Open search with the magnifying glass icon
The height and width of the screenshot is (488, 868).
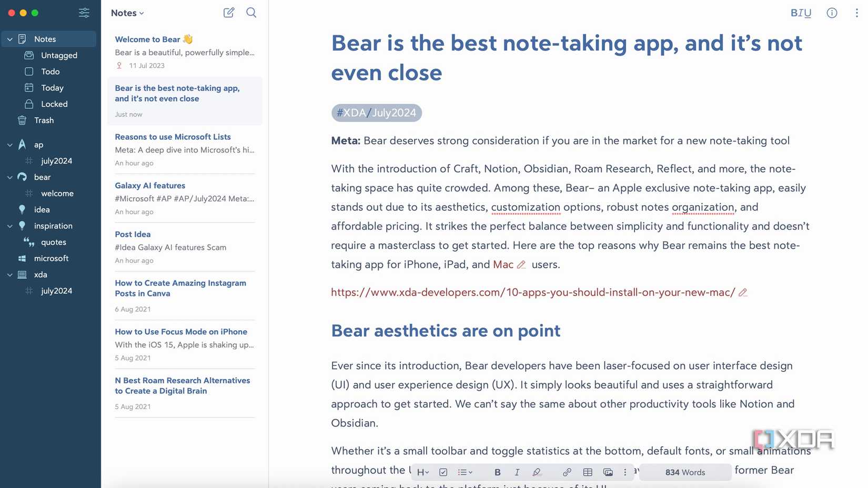coord(251,12)
